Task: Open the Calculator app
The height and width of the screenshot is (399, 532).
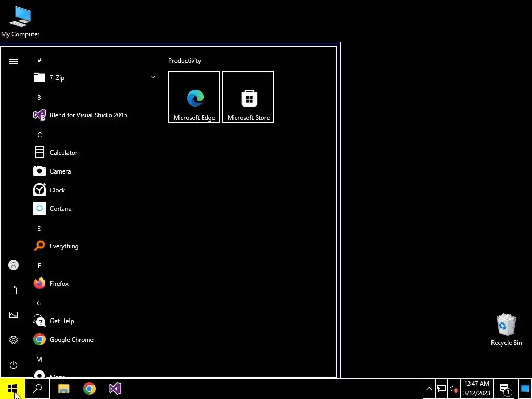Action: (x=95, y=152)
